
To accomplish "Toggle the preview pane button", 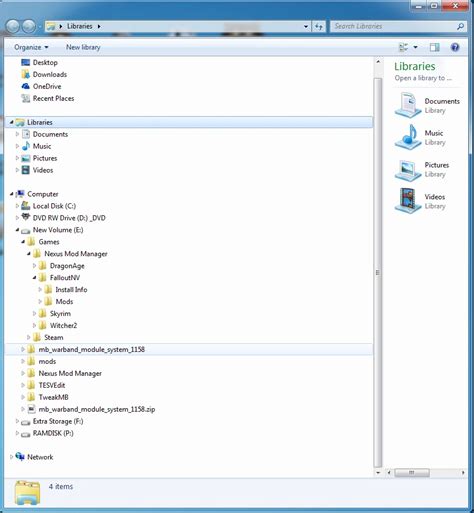I will 434,47.
